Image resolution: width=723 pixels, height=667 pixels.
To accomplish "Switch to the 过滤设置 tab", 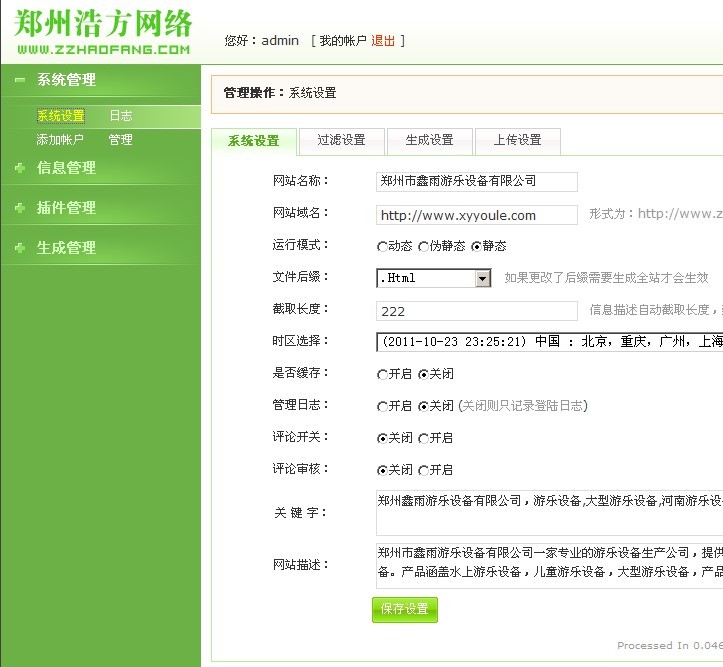I will point(341,141).
